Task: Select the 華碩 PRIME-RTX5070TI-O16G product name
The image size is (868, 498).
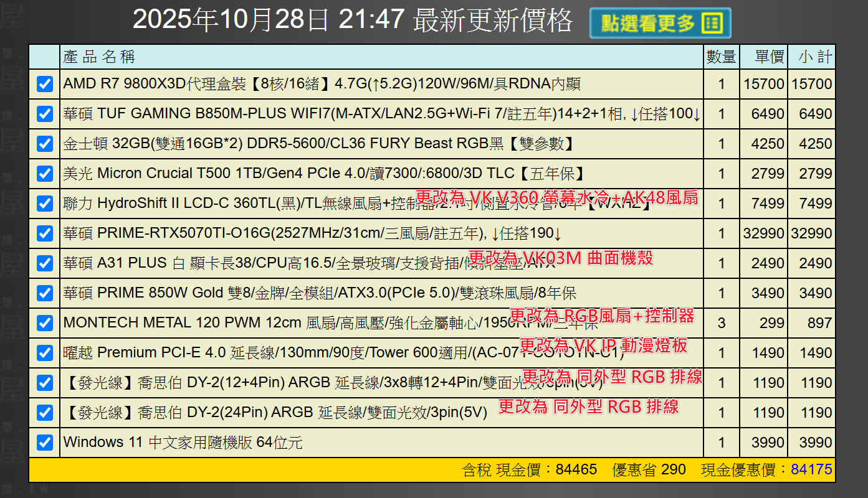Action: coord(313,233)
